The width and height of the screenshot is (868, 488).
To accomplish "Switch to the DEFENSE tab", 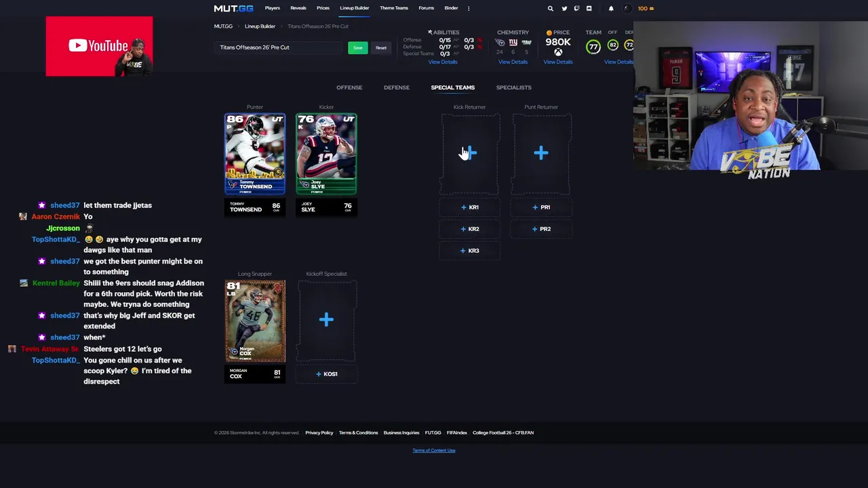I will pyautogui.click(x=397, y=87).
